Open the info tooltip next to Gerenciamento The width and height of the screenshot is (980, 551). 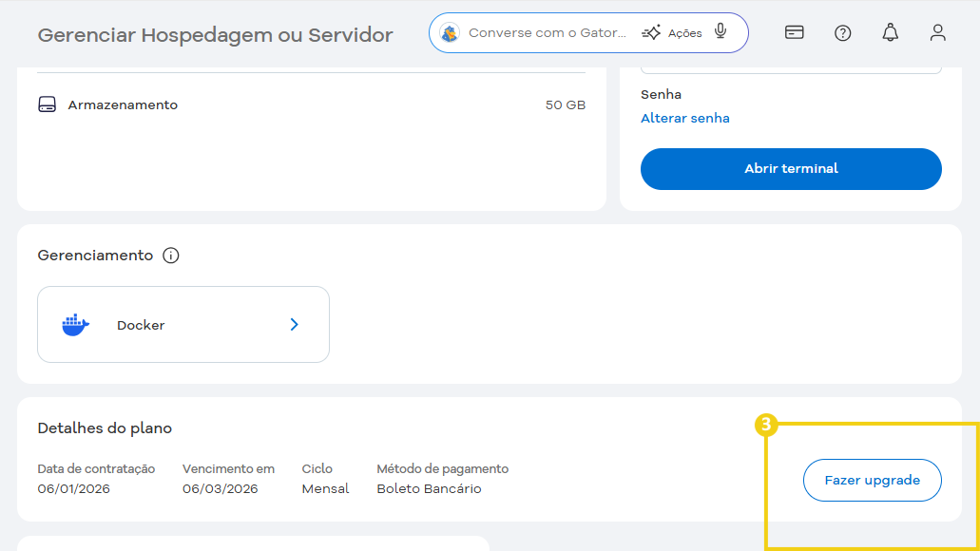coord(172,255)
